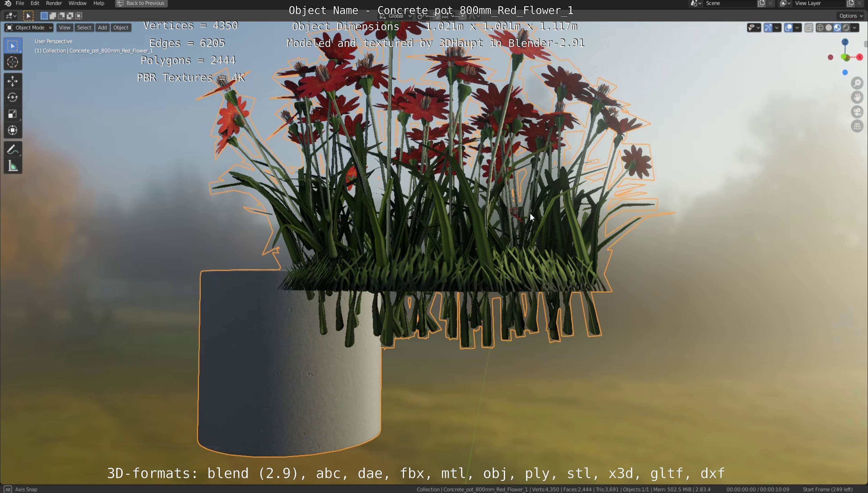
Task: Click the Alt Axis Snap status hint
Action: pos(21,489)
